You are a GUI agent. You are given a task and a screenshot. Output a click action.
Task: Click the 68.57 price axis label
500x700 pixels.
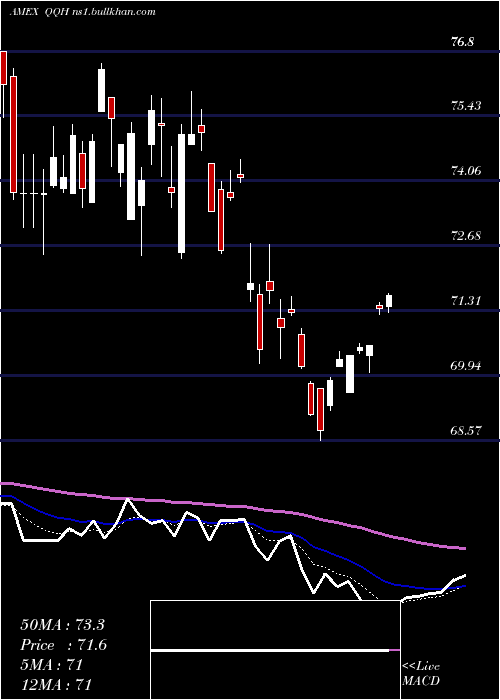click(x=466, y=431)
